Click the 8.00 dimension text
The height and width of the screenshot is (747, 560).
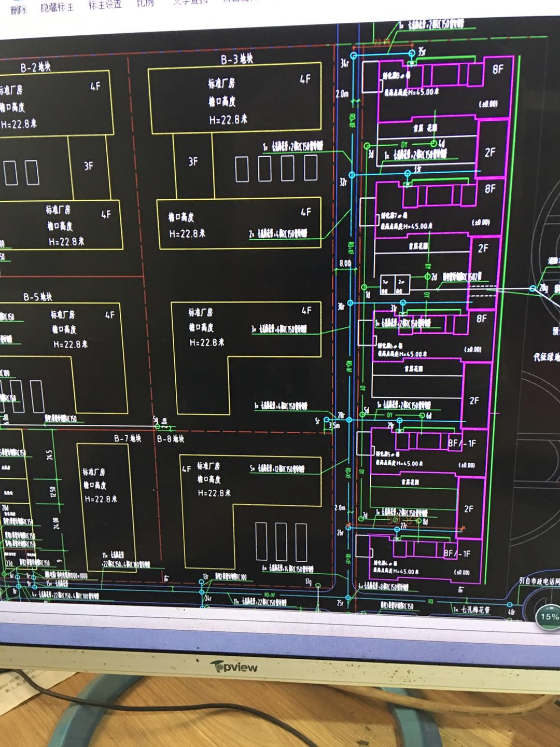tap(345, 263)
